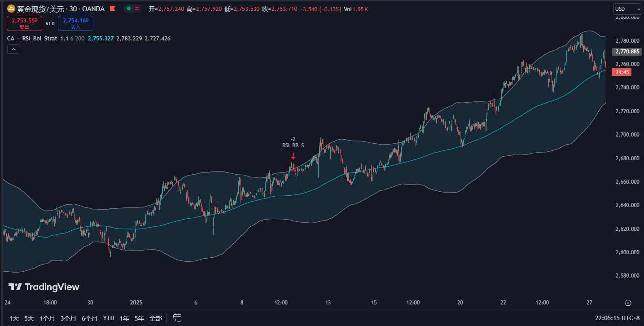The height and width of the screenshot is (326, 644).
Task: Toggle the green market status dot indicator
Action: pos(129,9)
